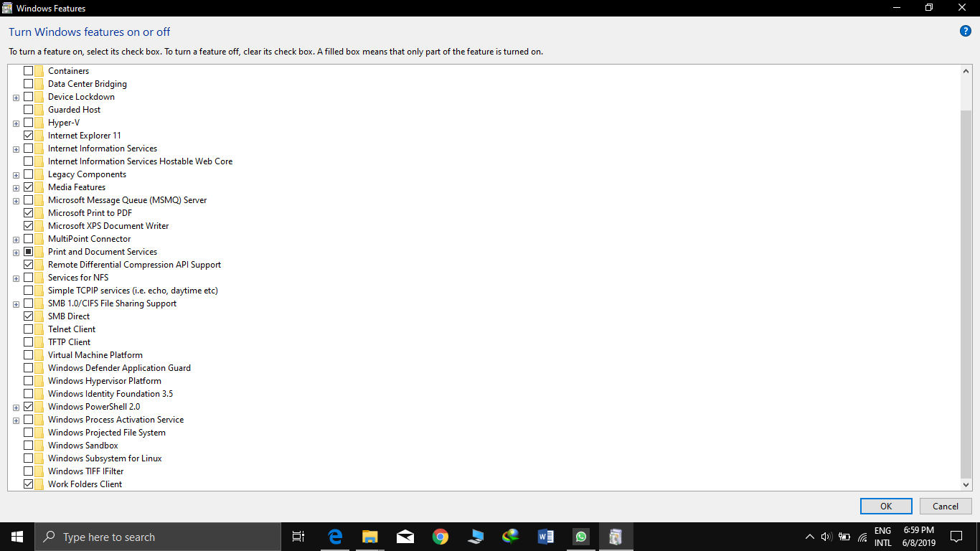The height and width of the screenshot is (551, 980).
Task: Expand Windows PowerShell 2.0 node
Action: [16, 408]
